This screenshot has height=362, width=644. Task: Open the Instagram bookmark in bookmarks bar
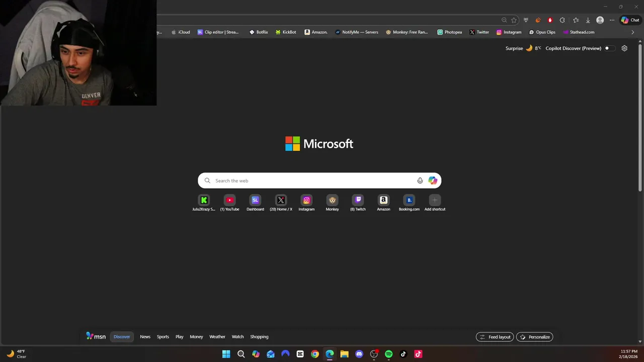coord(509,32)
